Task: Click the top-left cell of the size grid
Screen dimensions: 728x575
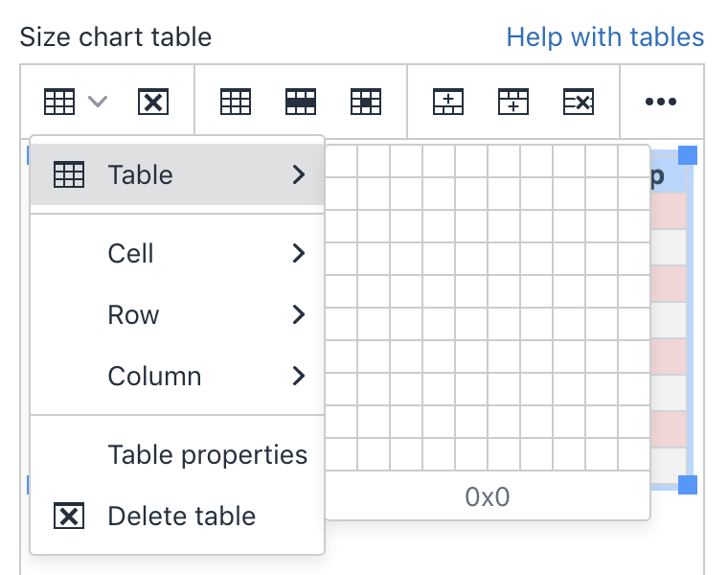Action: pyautogui.click(x=342, y=161)
